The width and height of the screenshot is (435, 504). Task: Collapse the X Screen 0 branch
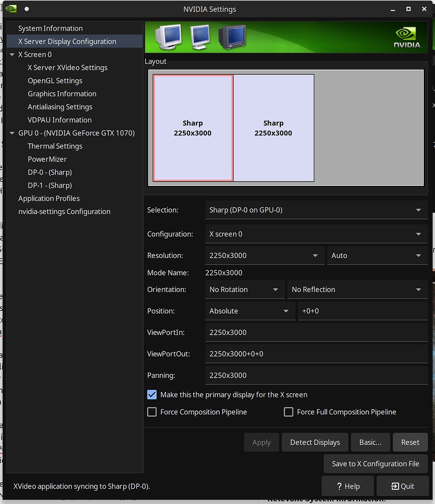(11, 54)
